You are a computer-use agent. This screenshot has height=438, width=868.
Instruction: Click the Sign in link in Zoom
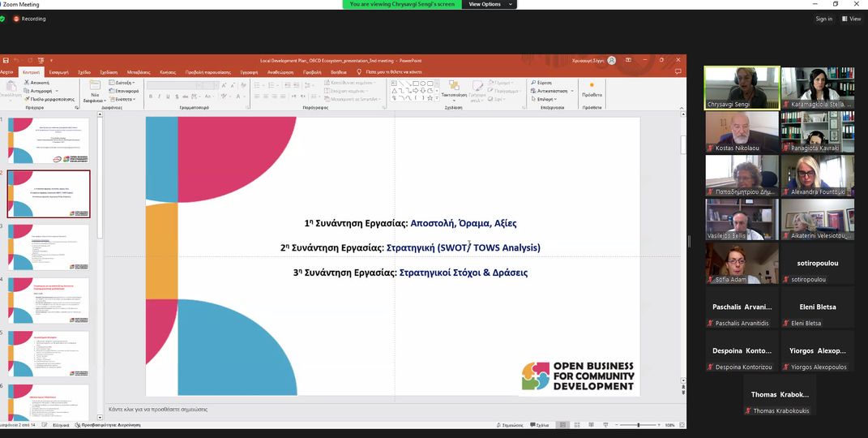point(823,19)
